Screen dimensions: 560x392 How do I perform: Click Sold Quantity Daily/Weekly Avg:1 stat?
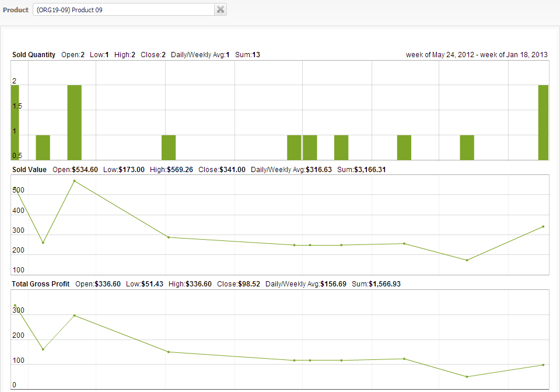200,55
